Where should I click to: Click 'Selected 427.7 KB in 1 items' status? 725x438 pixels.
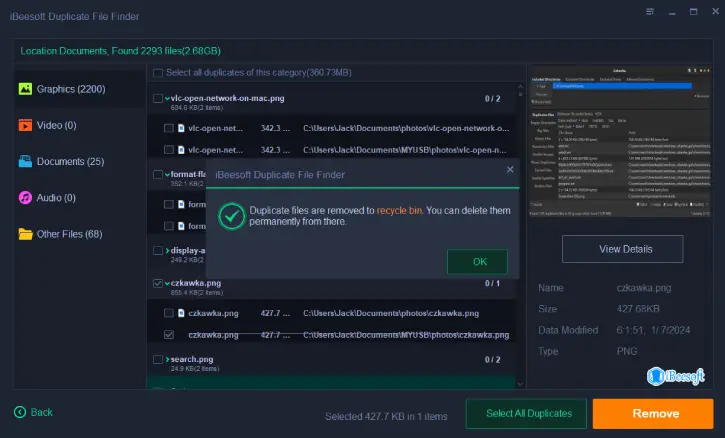(386, 416)
